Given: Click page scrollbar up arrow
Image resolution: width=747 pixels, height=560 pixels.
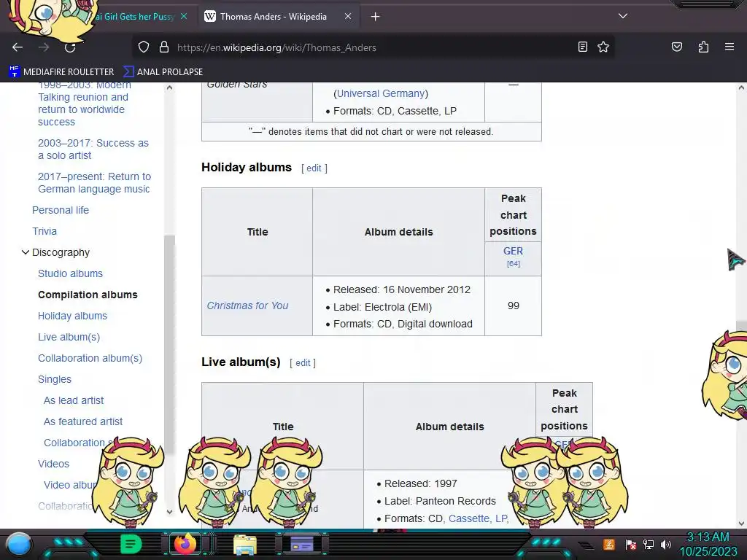Looking at the screenshot, I should pyautogui.click(x=741, y=87).
